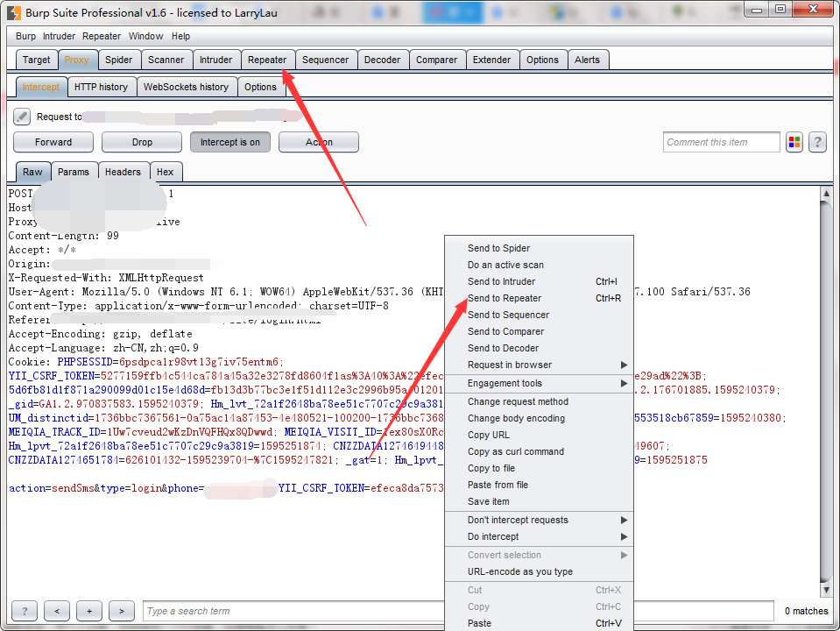Switch to the Scanner tab
This screenshot has width=840, height=631.
[166, 60]
